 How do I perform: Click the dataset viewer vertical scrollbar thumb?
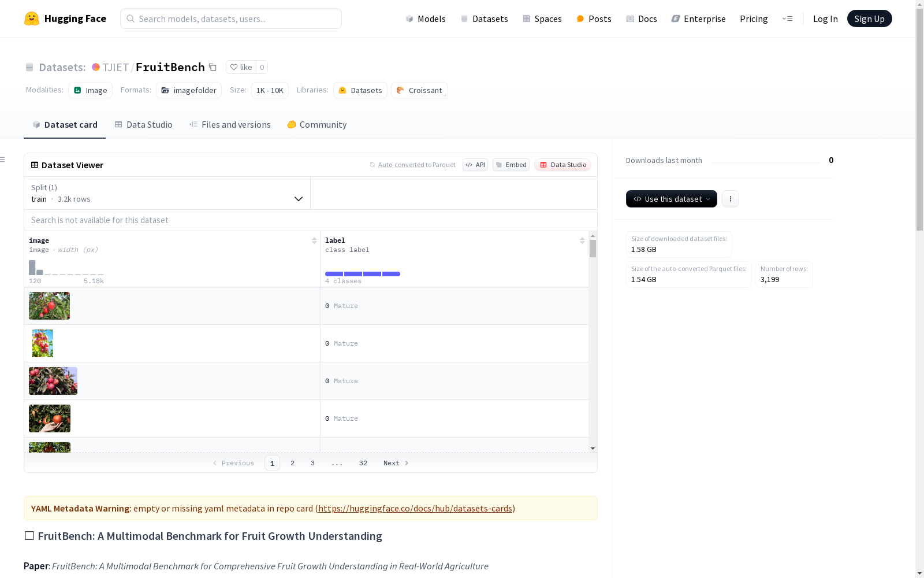click(x=593, y=249)
